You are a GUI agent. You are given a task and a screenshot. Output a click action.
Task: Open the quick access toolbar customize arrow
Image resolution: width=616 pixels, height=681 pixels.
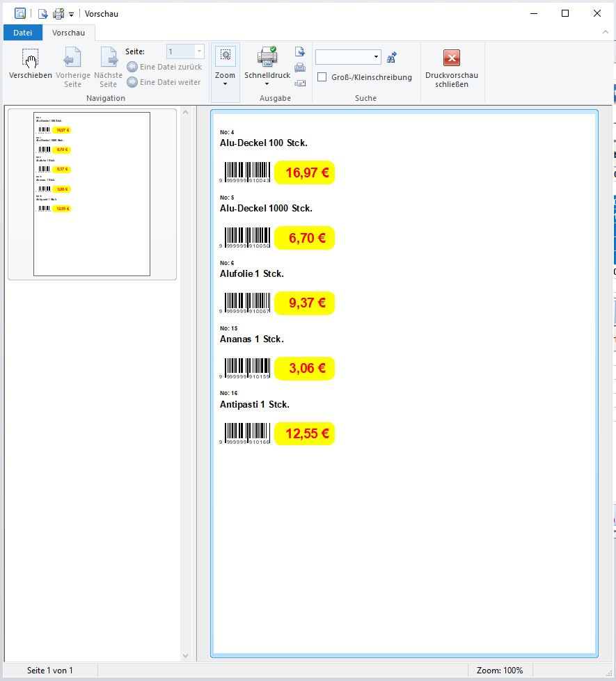pos(72,15)
